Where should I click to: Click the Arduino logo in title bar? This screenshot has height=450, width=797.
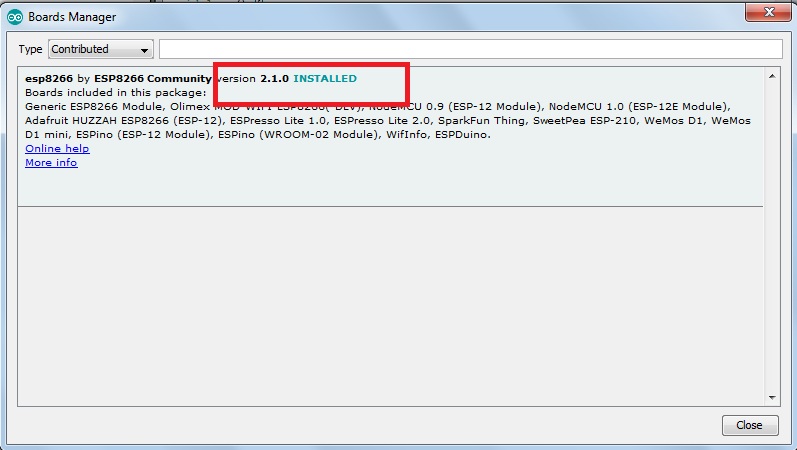click(x=15, y=17)
